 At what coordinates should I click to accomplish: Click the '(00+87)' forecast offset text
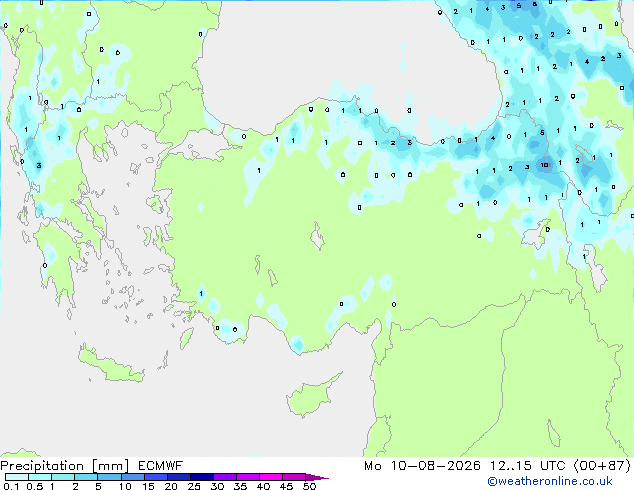(x=602, y=466)
